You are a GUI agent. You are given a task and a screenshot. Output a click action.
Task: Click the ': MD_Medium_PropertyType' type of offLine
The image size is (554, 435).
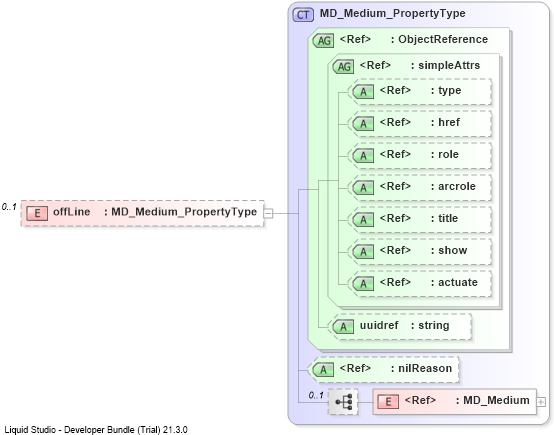pos(181,212)
